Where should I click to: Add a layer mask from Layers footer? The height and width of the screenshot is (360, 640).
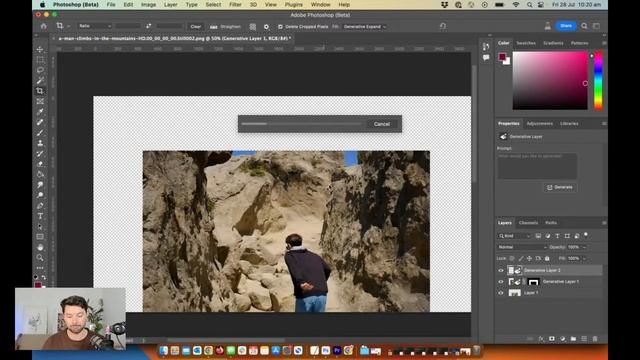[552, 339]
